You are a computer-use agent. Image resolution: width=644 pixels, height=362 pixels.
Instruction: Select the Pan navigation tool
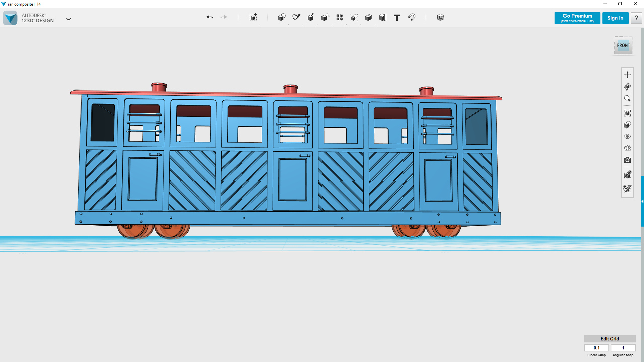pos(627,74)
